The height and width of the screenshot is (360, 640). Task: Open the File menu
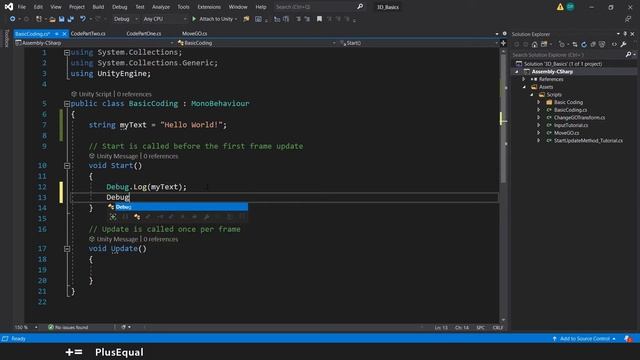pos(22,7)
